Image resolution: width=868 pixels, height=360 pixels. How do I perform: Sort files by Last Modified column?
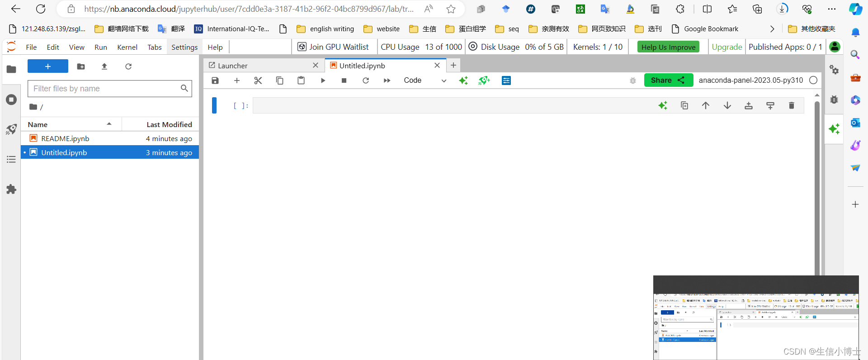click(160, 124)
